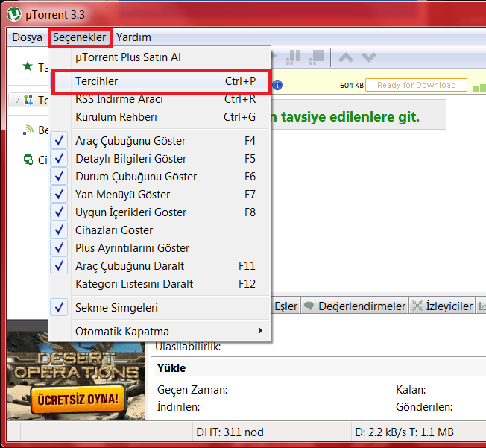Toggle Durum Çubuğunu Göster option
Screen dimensions: 486x448
(x=160, y=177)
